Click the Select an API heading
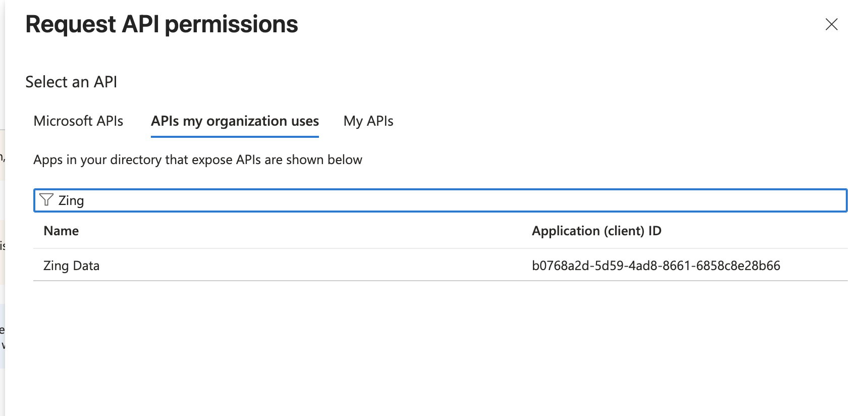The height and width of the screenshot is (416, 868). click(71, 82)
